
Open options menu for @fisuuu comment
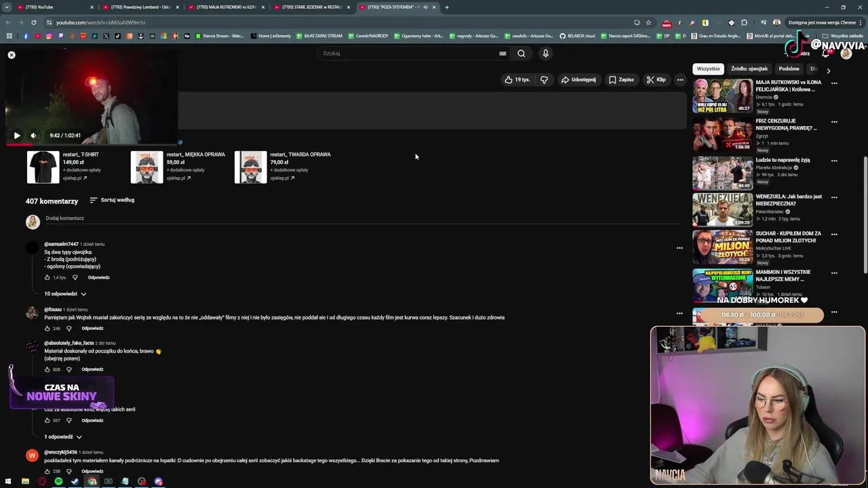click(679, 313)
